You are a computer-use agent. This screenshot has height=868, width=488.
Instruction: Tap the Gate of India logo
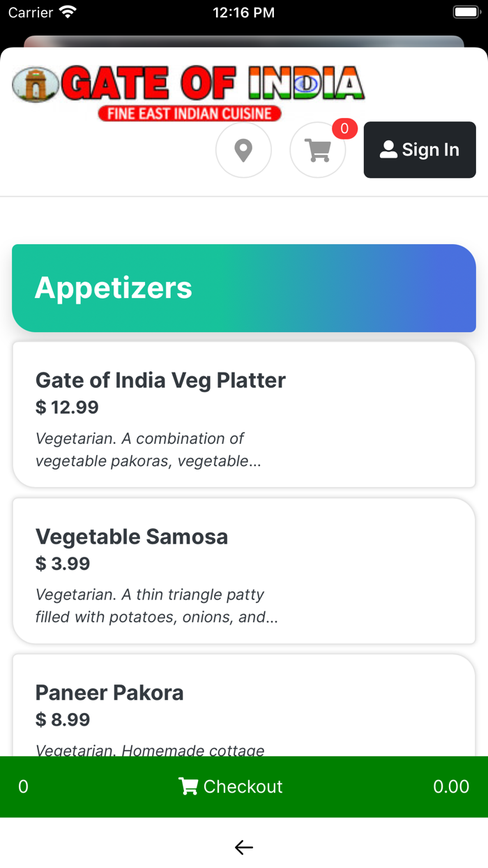coord(188,93)
